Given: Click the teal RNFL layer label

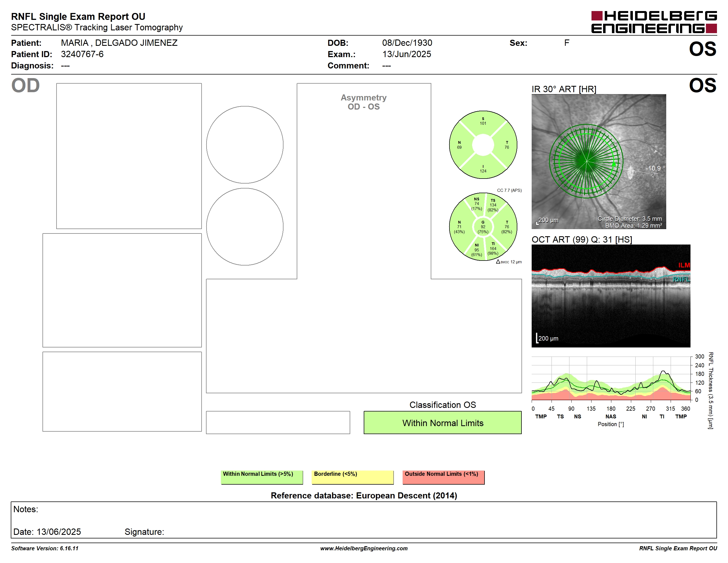Looking at the screenshot, I should (x=681, y=280).
